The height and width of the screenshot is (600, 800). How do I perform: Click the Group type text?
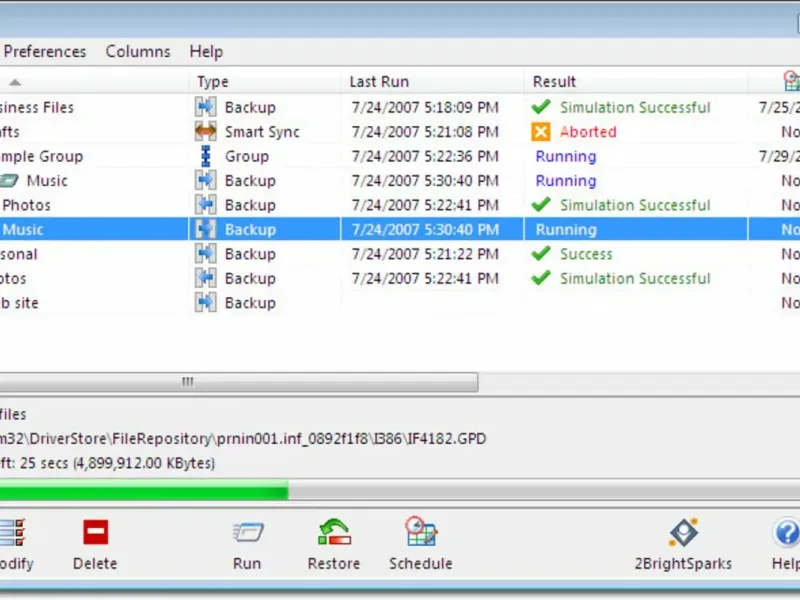(247, 156)
